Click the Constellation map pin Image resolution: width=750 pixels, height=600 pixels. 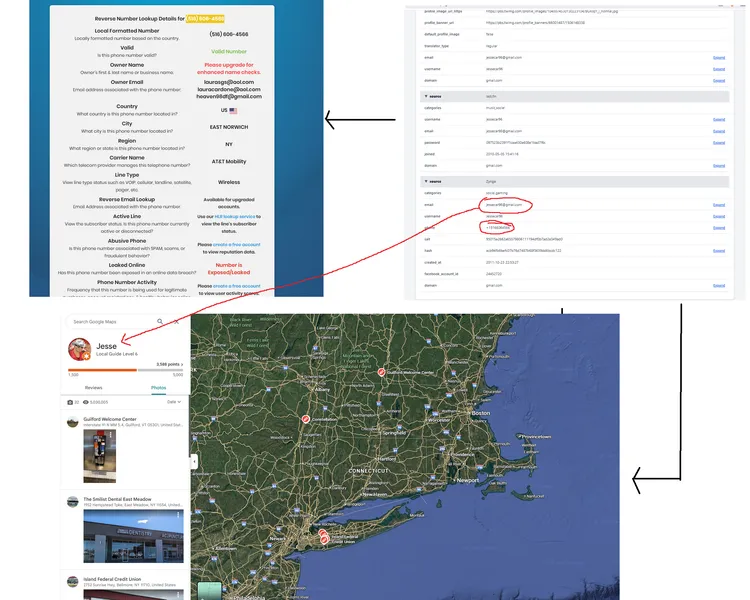[307, 420]
